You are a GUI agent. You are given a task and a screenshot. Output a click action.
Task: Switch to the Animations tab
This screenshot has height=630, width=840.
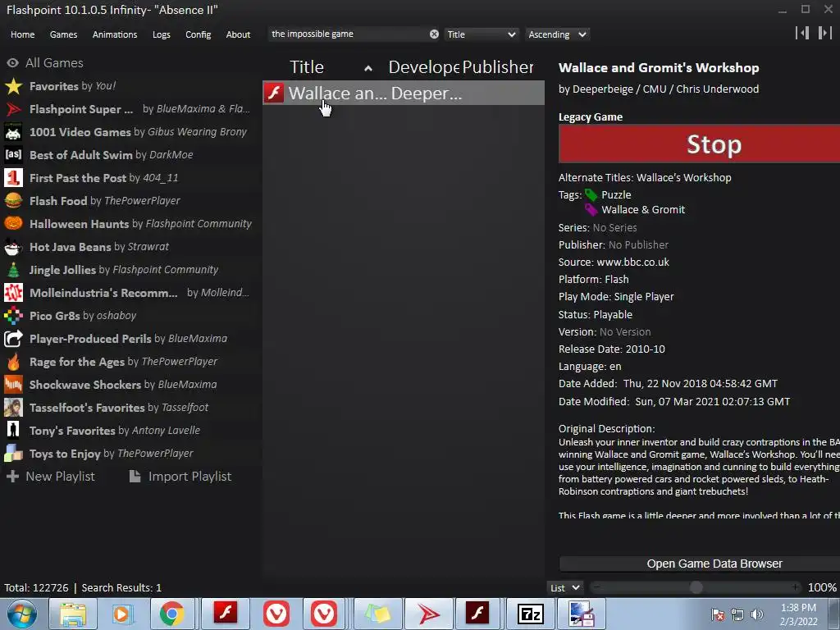click(x=115, y=34)
